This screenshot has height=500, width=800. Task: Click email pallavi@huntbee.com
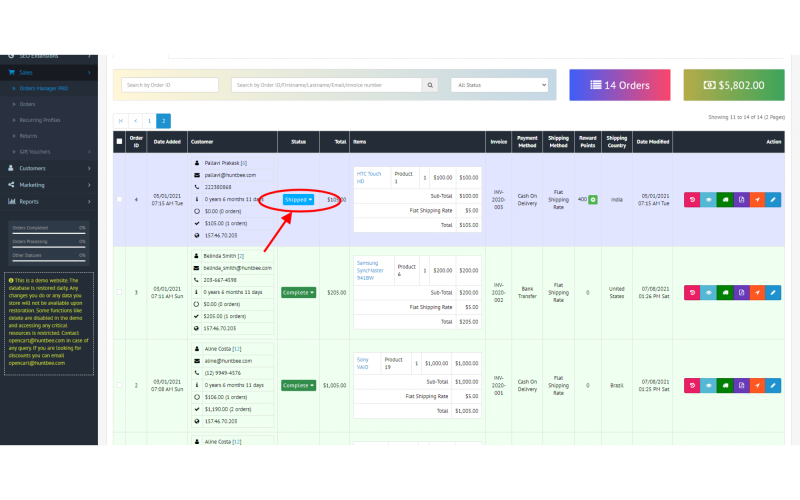click(x=230, y=175)
